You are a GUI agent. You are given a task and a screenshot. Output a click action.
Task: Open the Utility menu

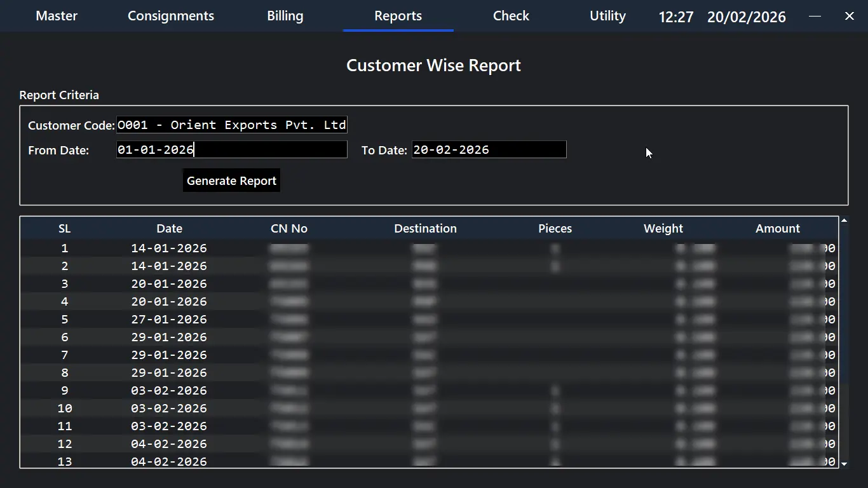(607, 16)
